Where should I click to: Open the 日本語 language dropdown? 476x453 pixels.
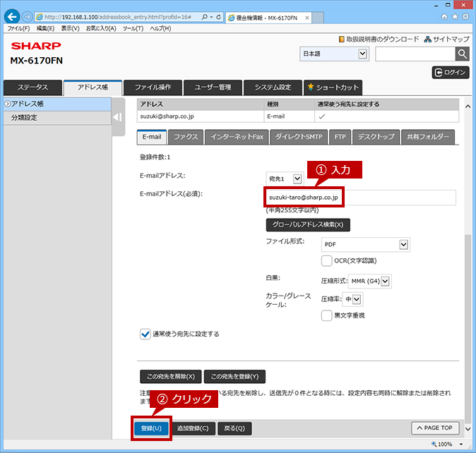coord(334,54)
